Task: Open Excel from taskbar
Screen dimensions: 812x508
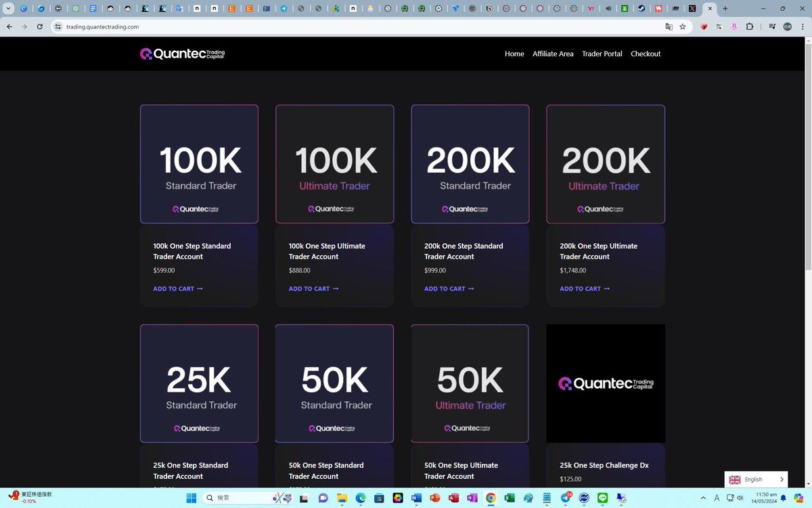Action: tap(509, 498)
